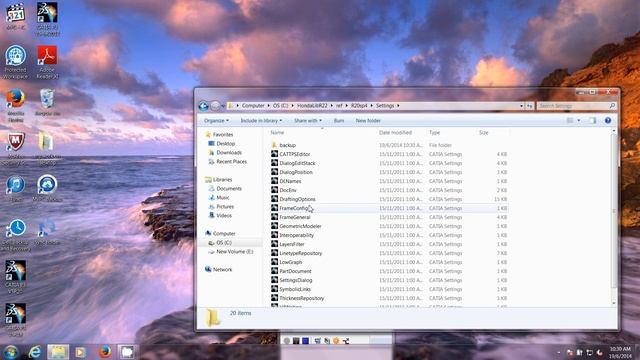
Task: Click the change view icon in Explorer toolbar
Action: (x=570, y=120)
